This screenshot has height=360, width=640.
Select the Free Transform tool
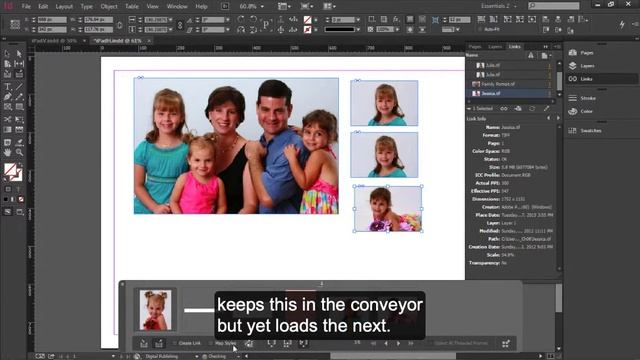(x=19, y=119)
